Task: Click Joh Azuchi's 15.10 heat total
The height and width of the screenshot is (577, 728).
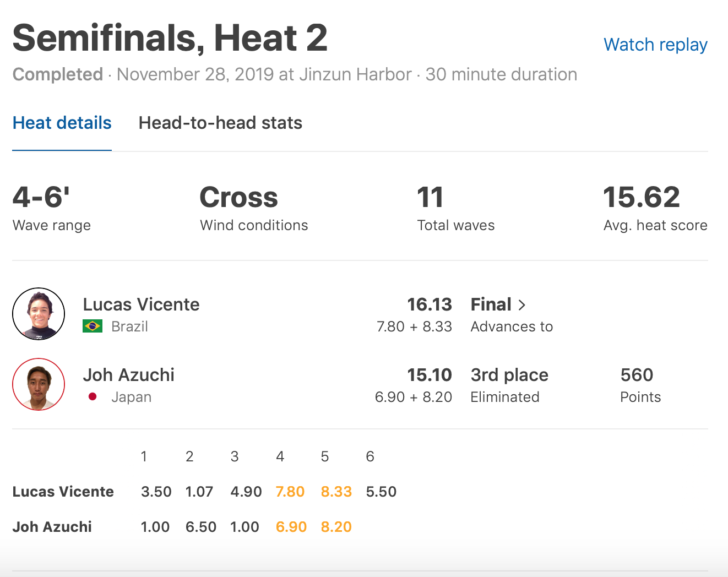Action: (429, 375)
